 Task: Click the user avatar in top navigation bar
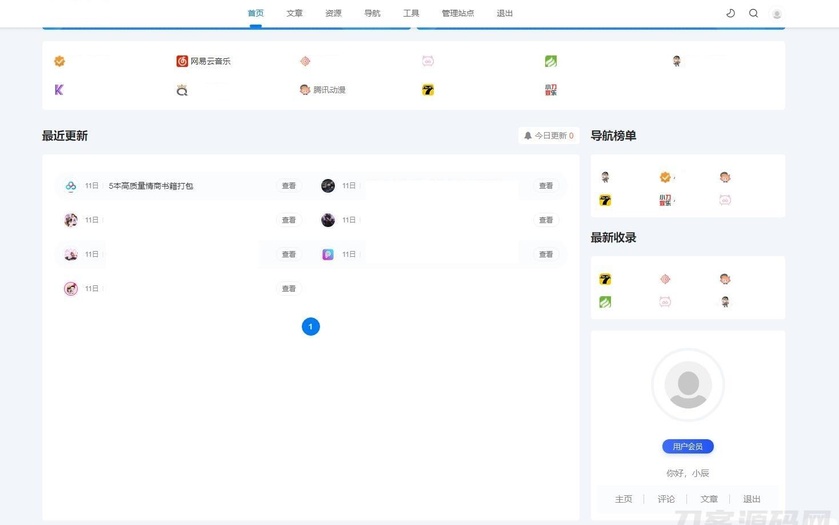[x=777, y=14]
